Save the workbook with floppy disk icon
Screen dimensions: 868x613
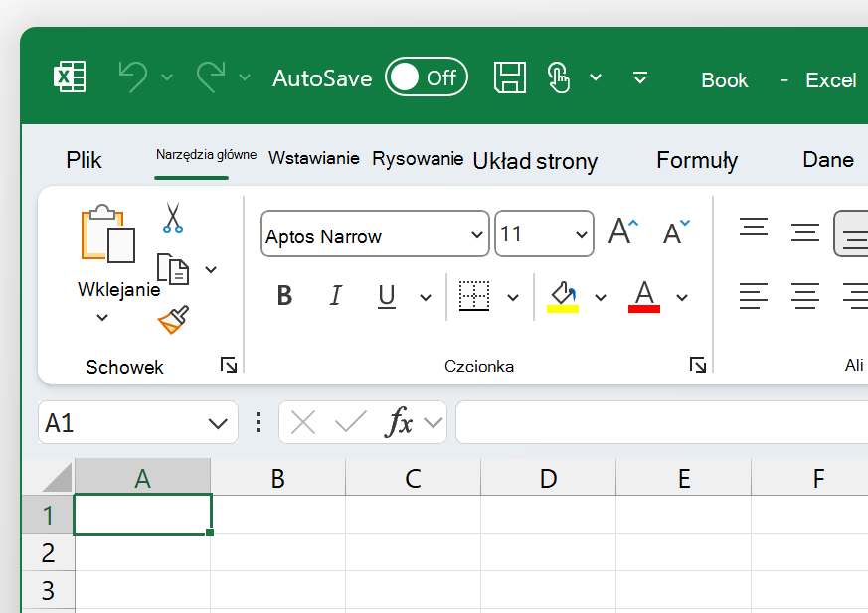click(x=510, y=77)
